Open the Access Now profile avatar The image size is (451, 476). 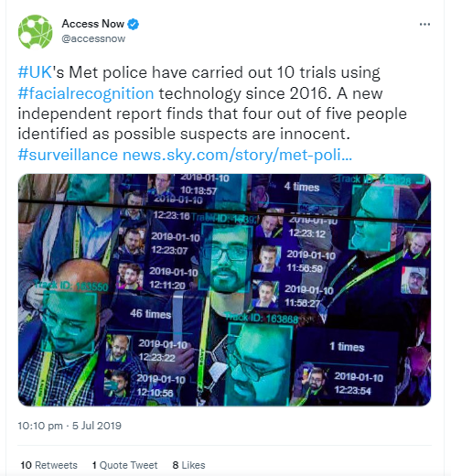(35, 32)
